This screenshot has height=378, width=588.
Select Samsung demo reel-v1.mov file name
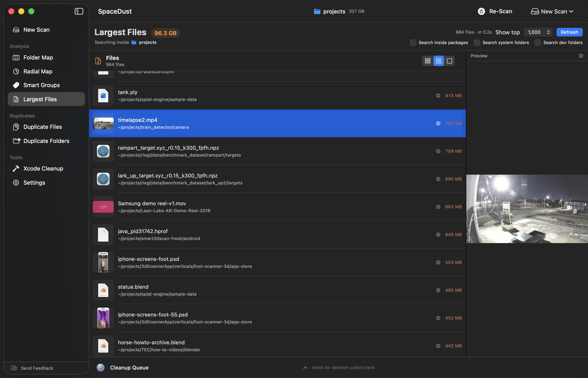(152, 204)
